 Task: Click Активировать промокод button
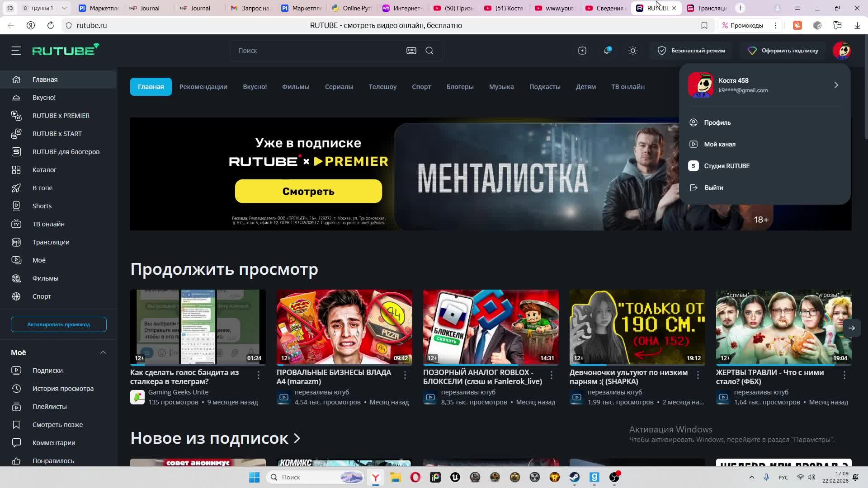point(59,324)
